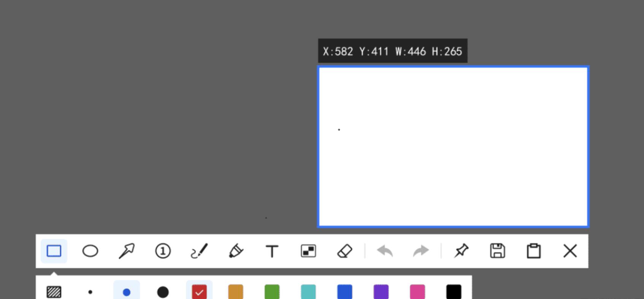Select the Ellipse drawing tool
This screenshot has height=299, width=644.
point(90,251)
